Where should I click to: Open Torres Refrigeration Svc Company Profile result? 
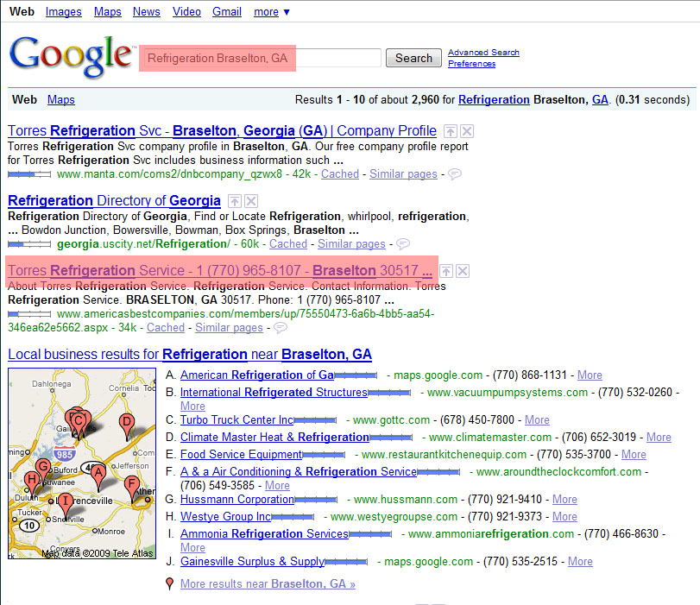click(222, 131)
